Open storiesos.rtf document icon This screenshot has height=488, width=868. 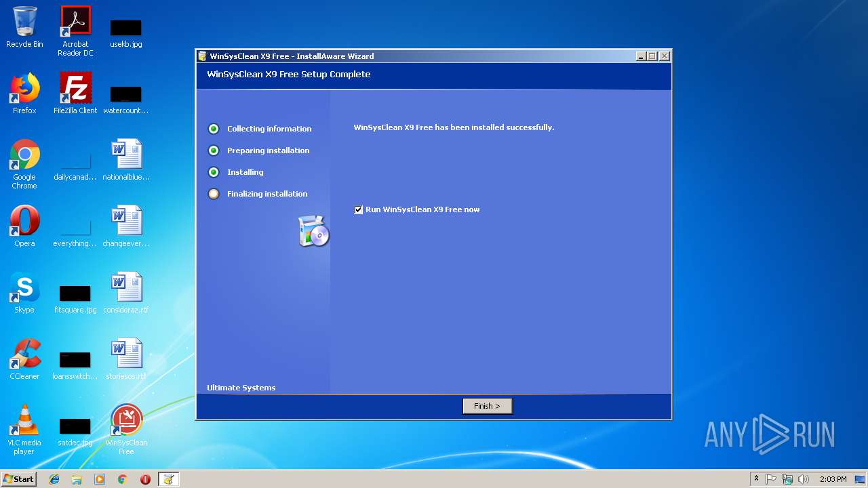126,359
